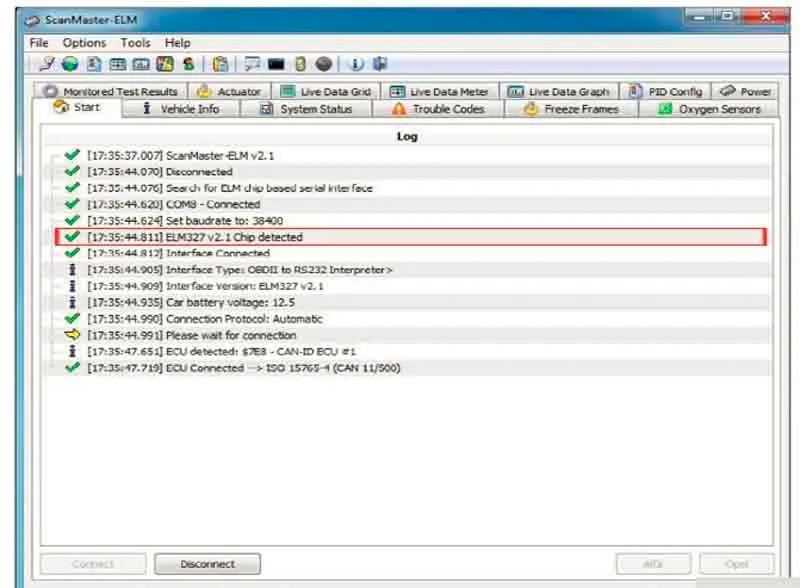Select the 'Interface Version: ELM327 v2.1' row
This screenshot has width=800, height=588.
click(407, 286)
